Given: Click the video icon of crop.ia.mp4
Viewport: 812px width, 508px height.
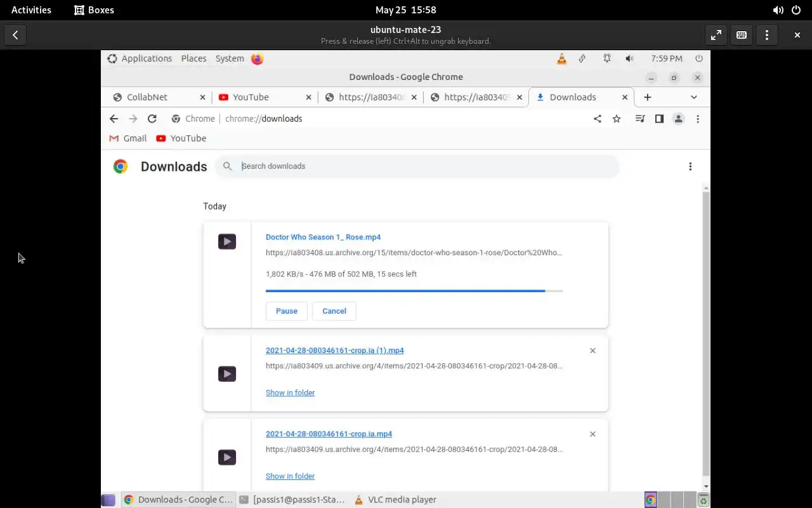Looking at the screenshot, I should (x=227, y=457).
